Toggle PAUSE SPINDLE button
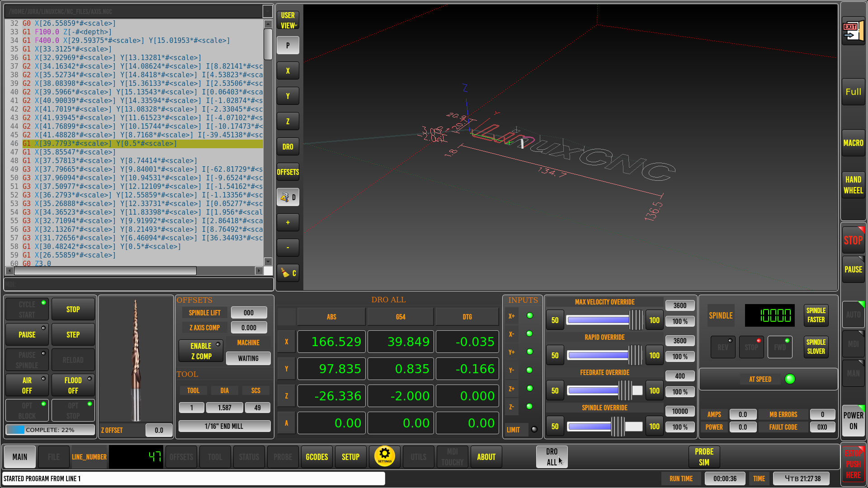 [27, 360]
